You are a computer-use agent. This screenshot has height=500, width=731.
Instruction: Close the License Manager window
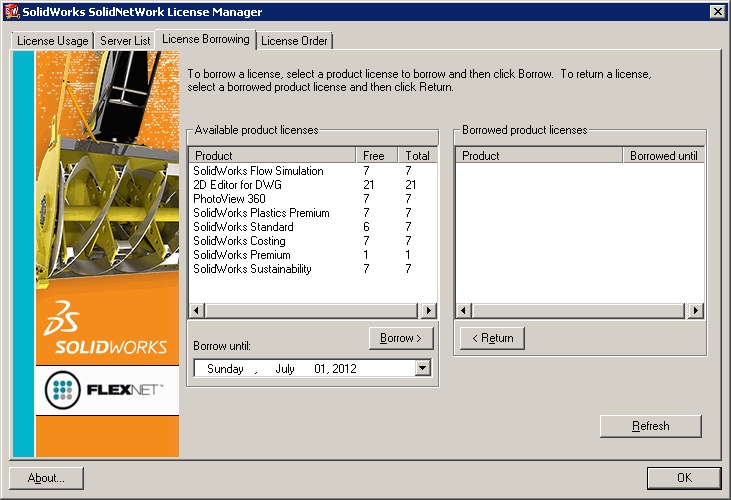click(x=717, y=11)
